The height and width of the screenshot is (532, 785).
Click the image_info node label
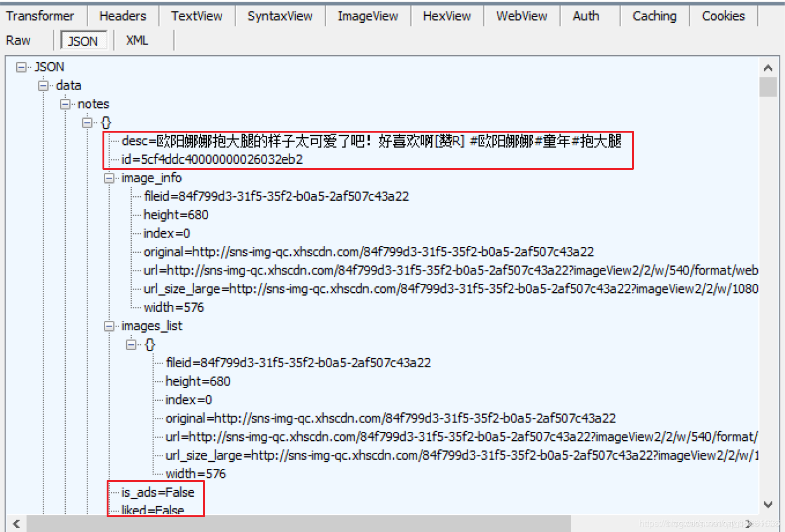[152, 178]
